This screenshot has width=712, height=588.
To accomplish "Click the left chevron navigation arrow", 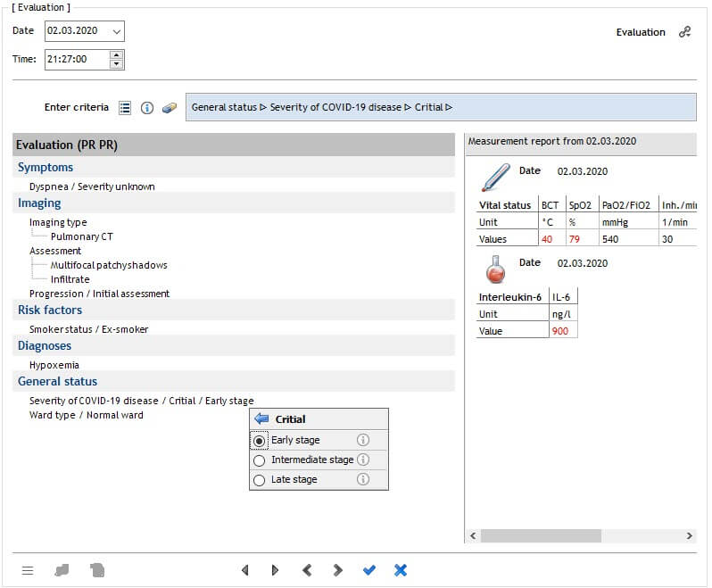I will [307, 570].
